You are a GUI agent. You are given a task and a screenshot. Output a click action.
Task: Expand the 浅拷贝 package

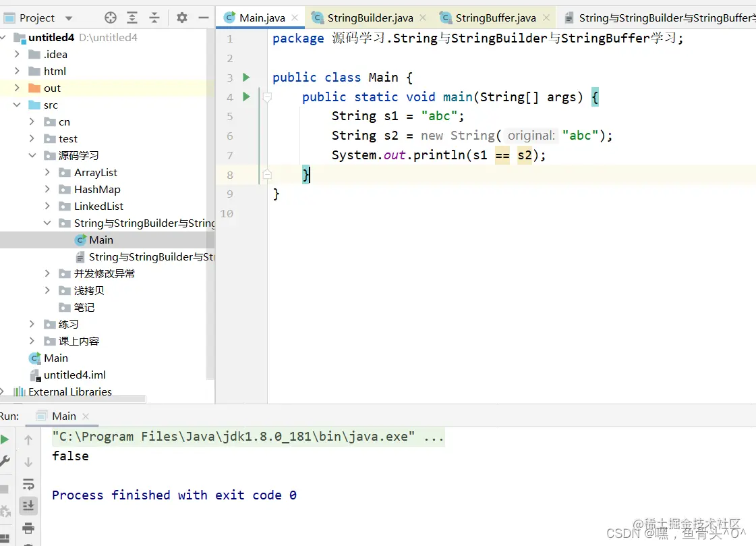[x=47, y=290]
